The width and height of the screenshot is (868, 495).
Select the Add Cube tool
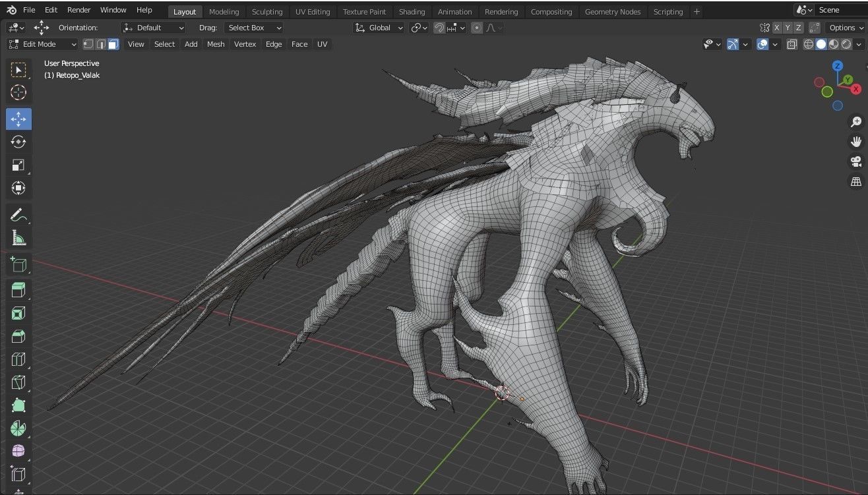tap(18, 264)
